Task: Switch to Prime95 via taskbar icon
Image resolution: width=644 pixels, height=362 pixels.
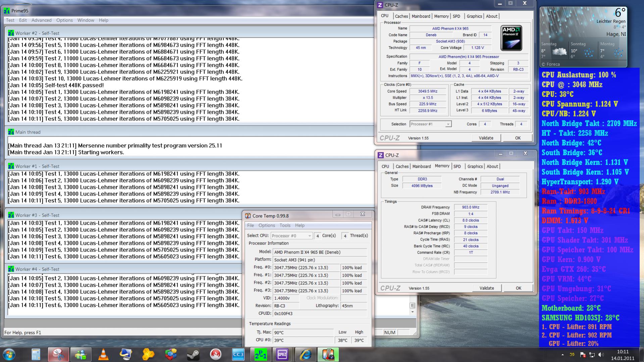Action: [261, 354]
